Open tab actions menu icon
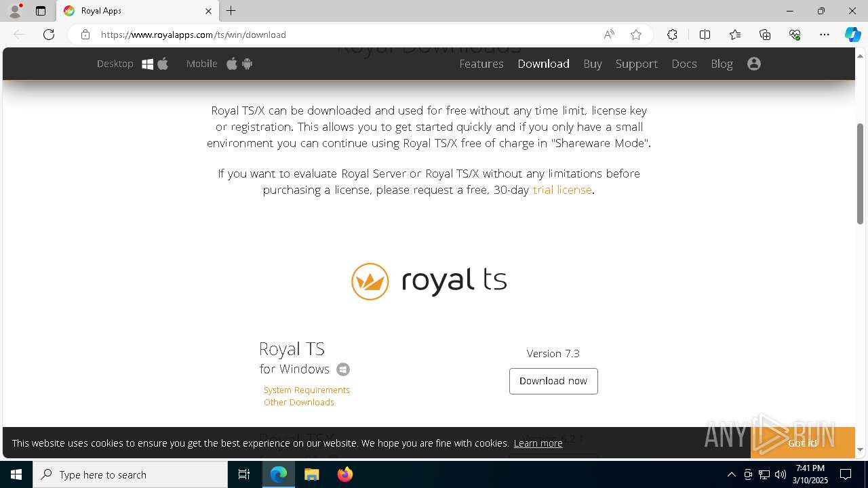The height and width of the screenshot is (488, 868). 41,11
